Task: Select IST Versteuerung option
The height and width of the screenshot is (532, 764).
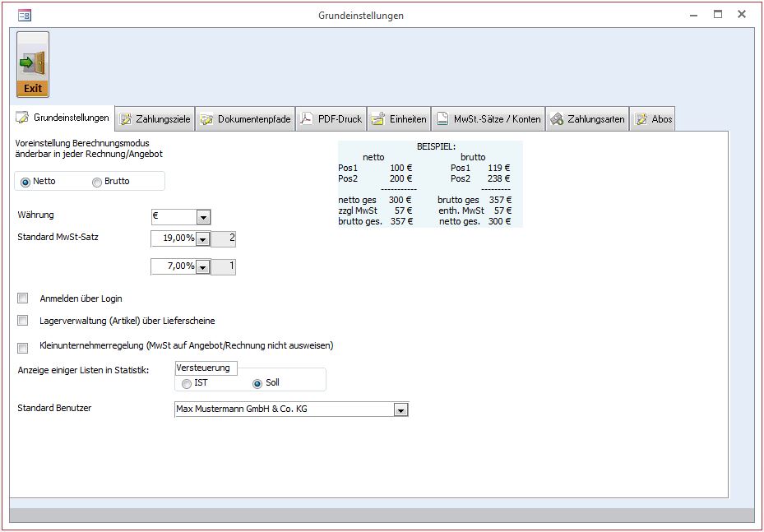Action: pyautogui.click(x=187, y=384)
